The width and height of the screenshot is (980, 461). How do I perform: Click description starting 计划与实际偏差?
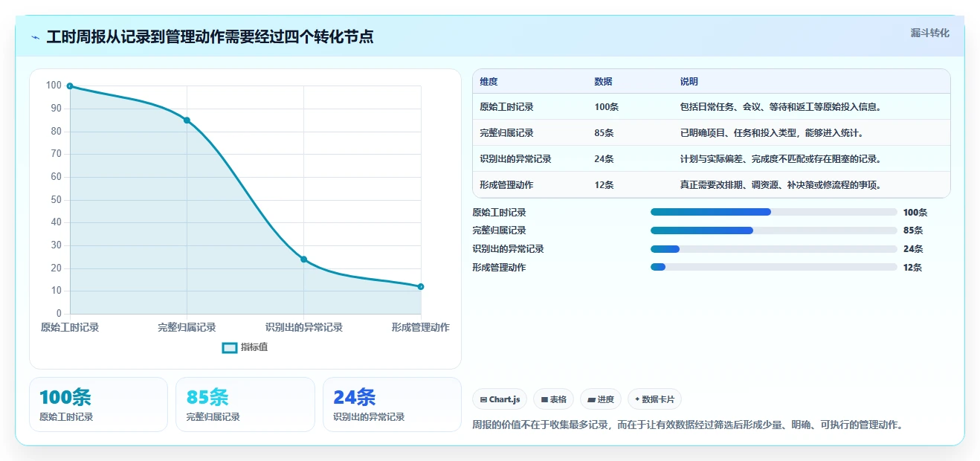click(781, 159)
